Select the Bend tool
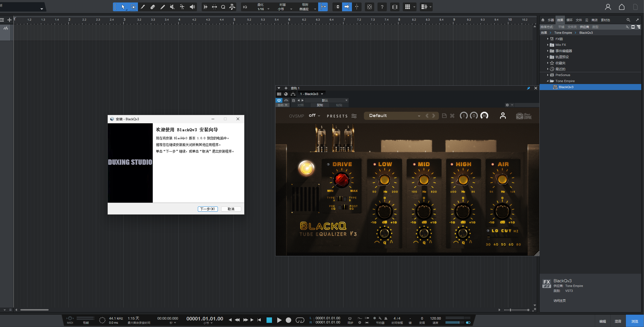Screen dimensions: 644x327 point(182,7)
